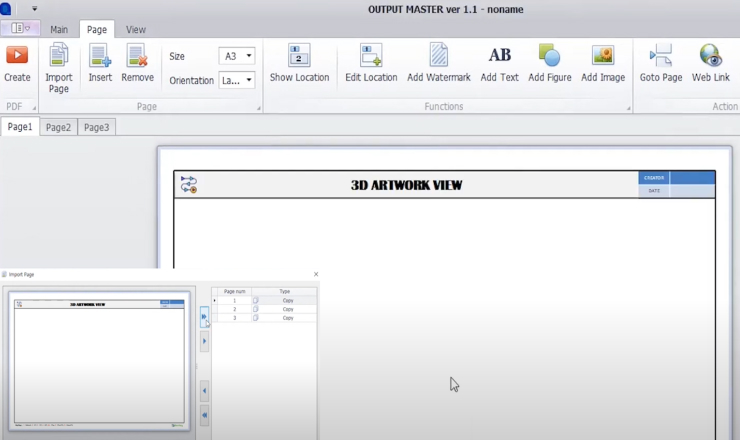Click the Remove page icon
740x440 pixels.
137,56
